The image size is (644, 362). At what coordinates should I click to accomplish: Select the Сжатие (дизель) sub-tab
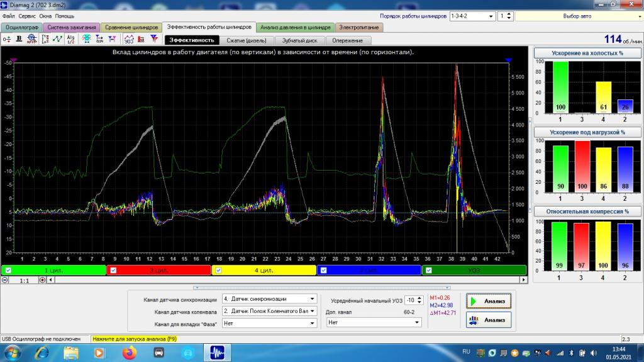pyautogui.click(x=247, y=40)
